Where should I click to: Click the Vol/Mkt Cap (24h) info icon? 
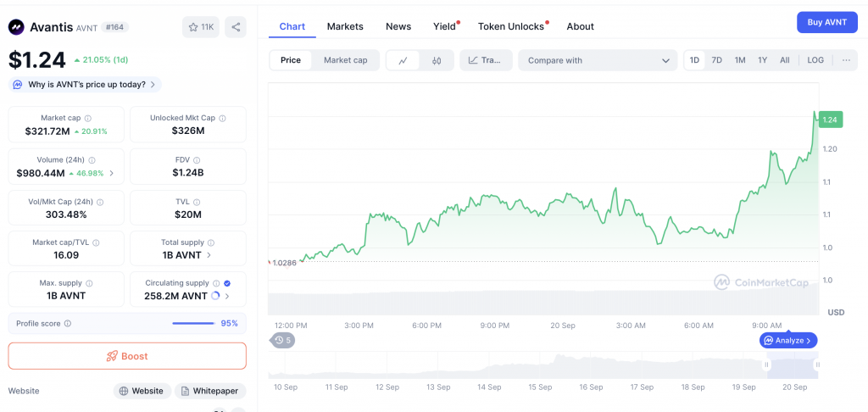tap(100, 202)
